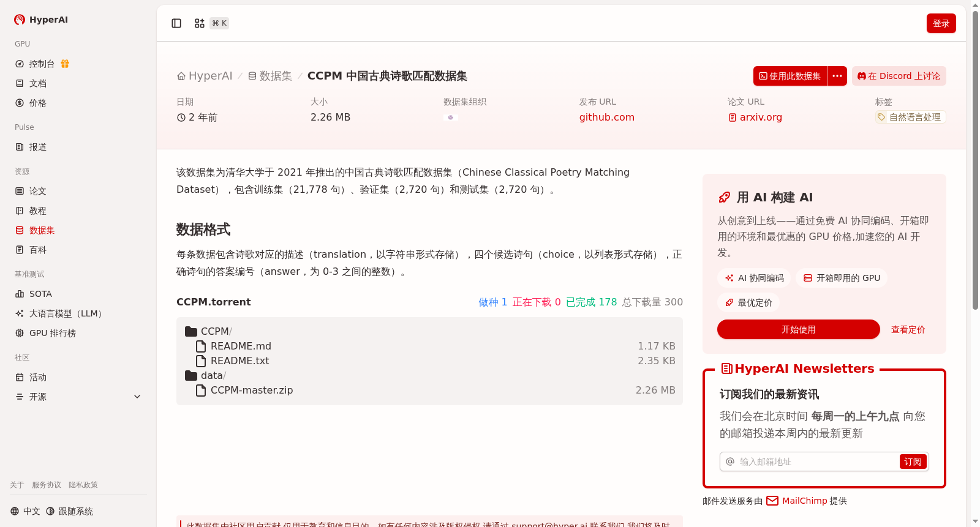Click 在 Discord 上讨论 button
Viewport: 980px width, 527px height.
tap(899, 76)
